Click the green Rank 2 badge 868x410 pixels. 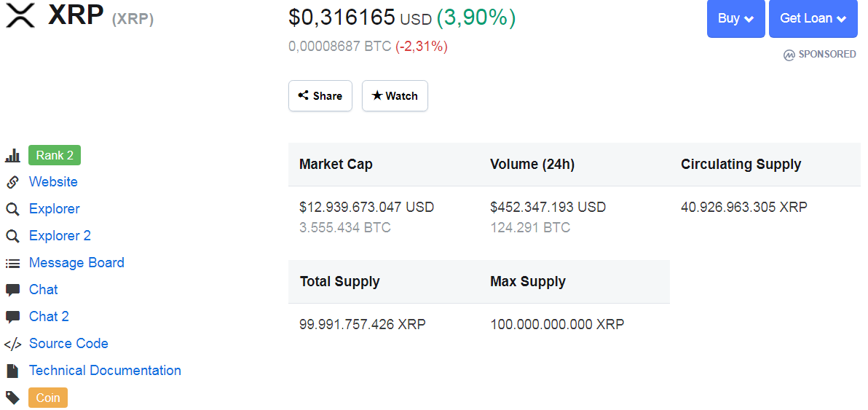[55, 155]
